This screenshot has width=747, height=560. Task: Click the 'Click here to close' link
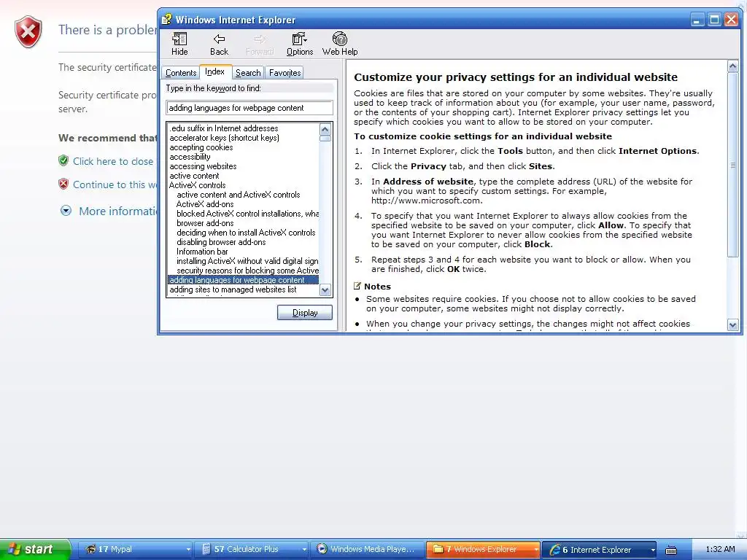click(x=113, y=161)
